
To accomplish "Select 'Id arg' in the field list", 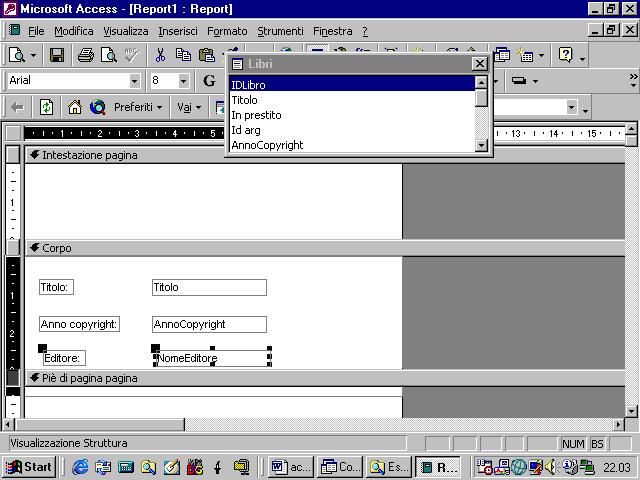I will 352,130.
